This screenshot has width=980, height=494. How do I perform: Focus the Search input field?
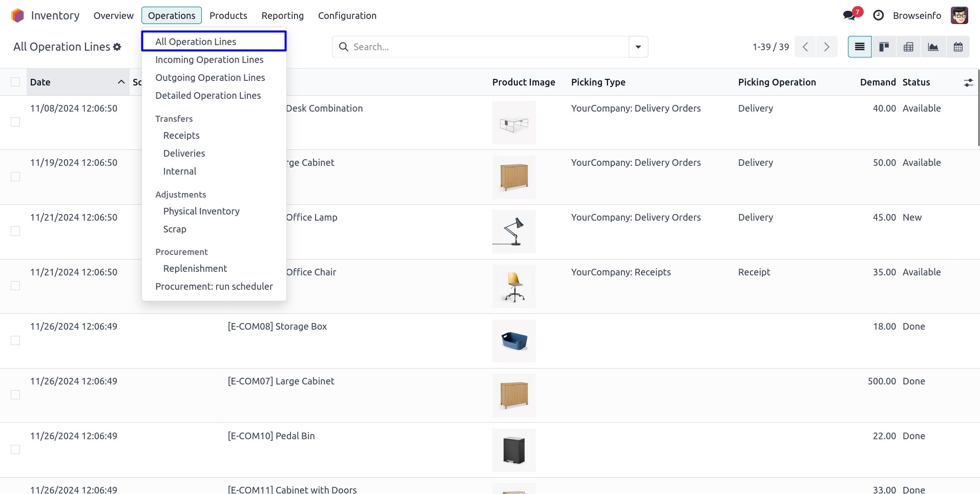click(x=487, y=47)
